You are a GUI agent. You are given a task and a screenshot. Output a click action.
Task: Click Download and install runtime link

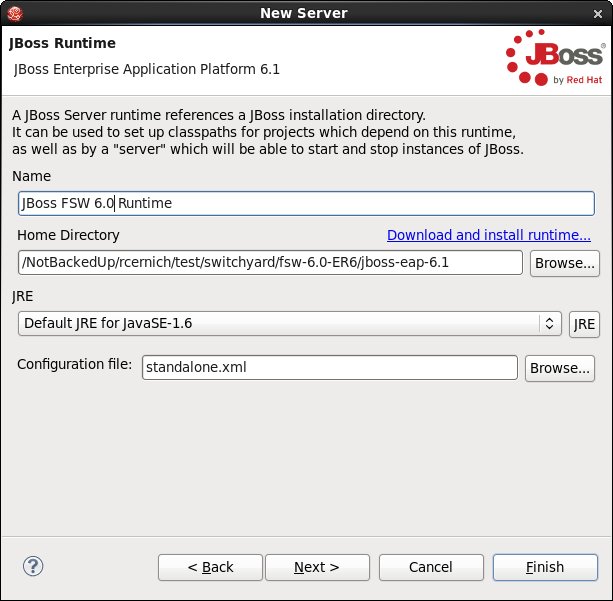pyautogui.click(x=489, y=235)
